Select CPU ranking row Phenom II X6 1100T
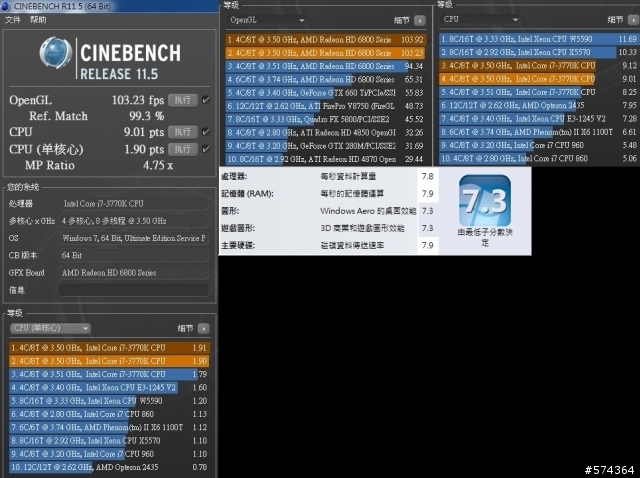 [x=539, y=132]
